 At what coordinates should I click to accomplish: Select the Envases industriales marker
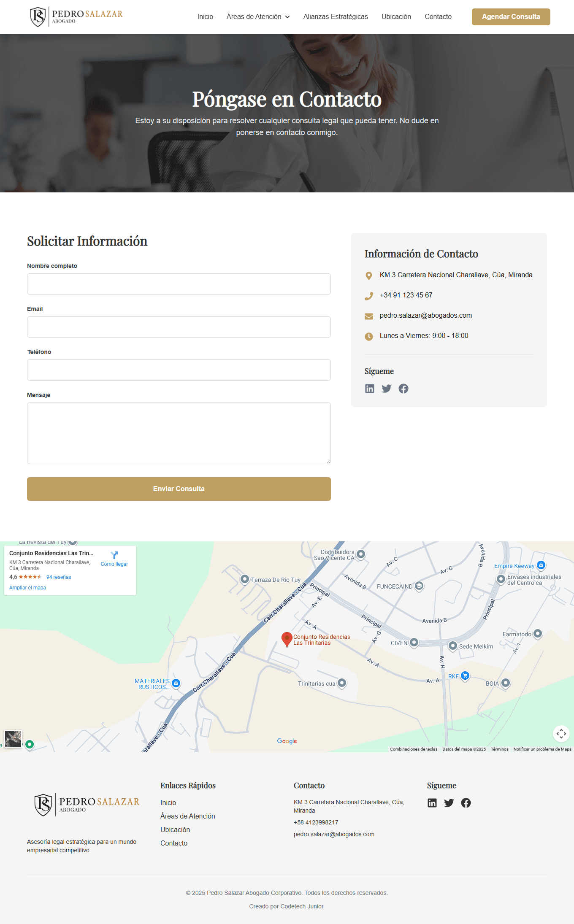pos(501,579)
